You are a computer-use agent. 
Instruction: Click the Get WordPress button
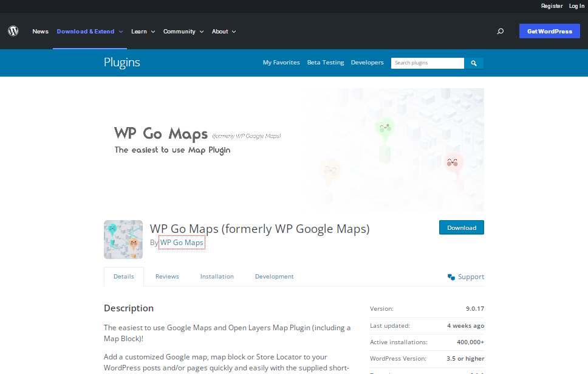[550, 31]
